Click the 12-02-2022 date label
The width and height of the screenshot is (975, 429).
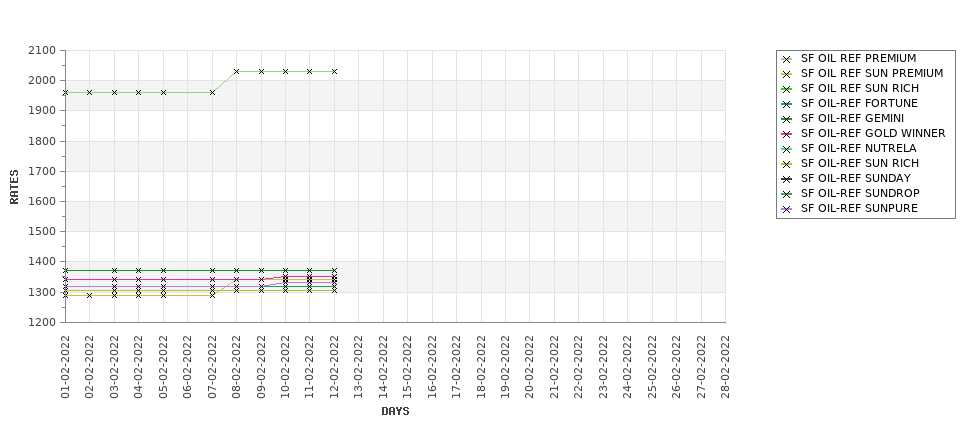[335, 367]
